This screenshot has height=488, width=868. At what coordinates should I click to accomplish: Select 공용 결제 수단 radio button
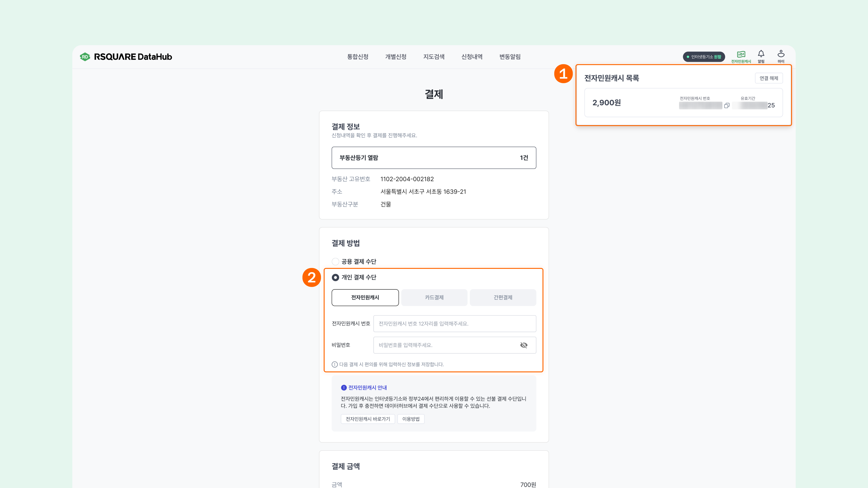(x=335, y=261)
